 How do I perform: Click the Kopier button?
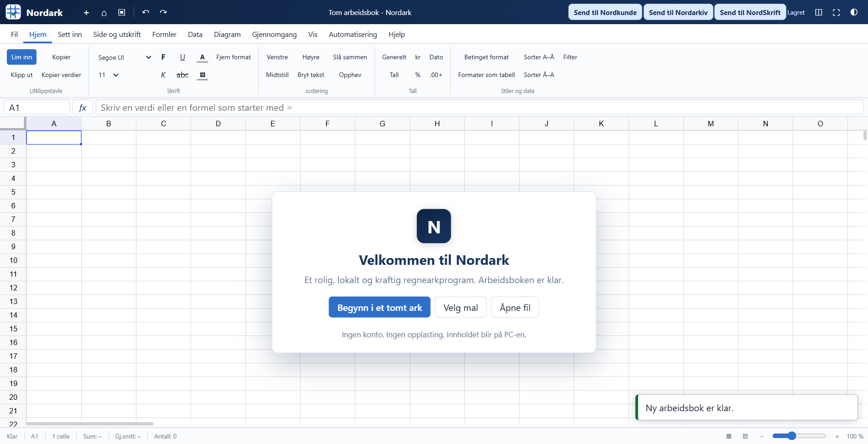[61, 57]
